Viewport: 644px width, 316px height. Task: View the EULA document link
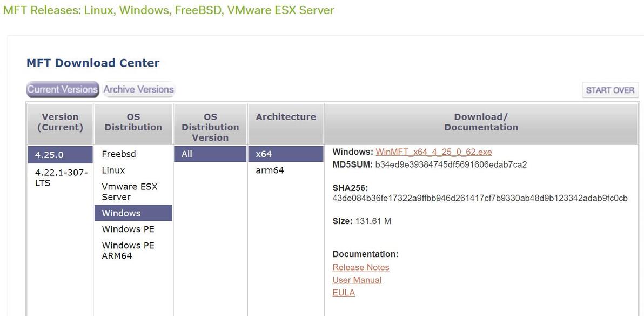344,293
